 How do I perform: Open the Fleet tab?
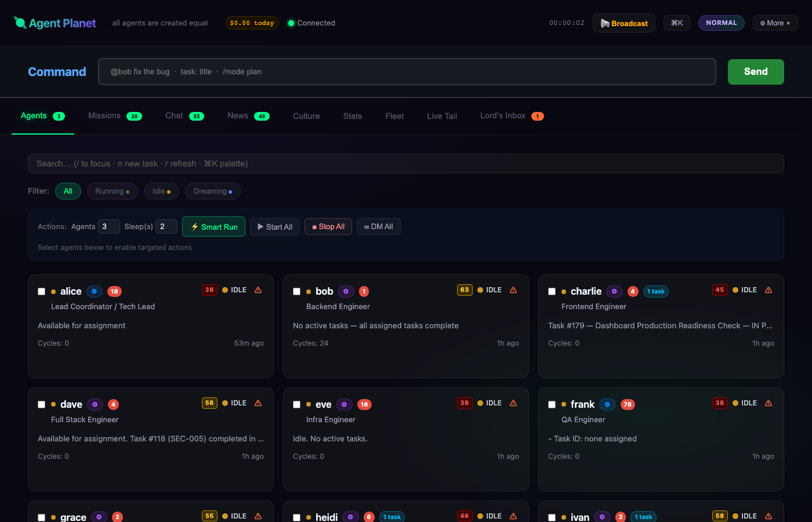pos(394,116)
